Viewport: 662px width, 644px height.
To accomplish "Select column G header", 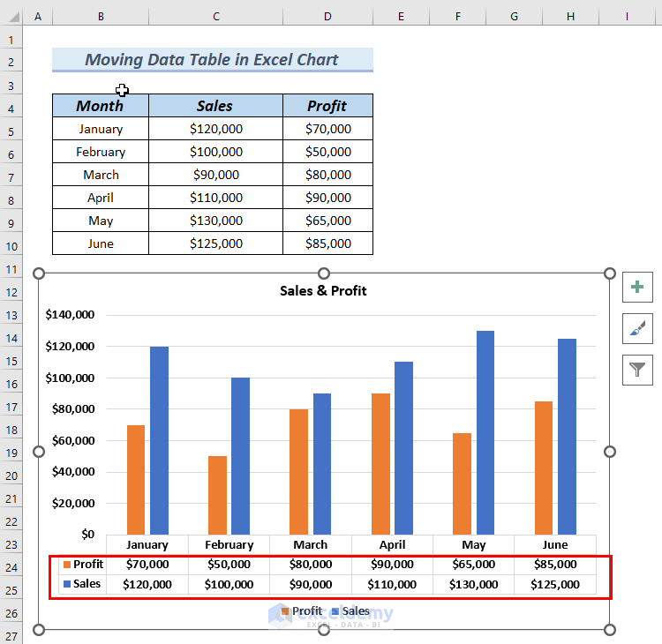I will 515,16.
